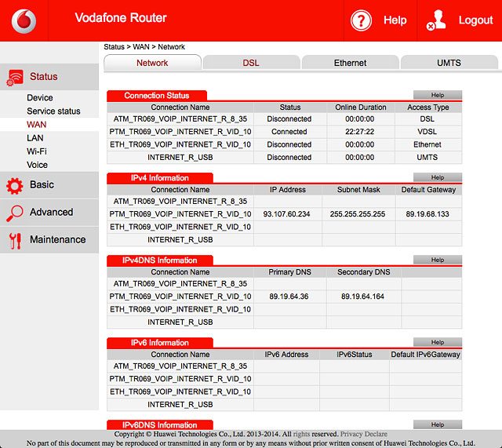Click the IPv4 Information section header
Screen dimensions: 502x448
tap(160, 178)
